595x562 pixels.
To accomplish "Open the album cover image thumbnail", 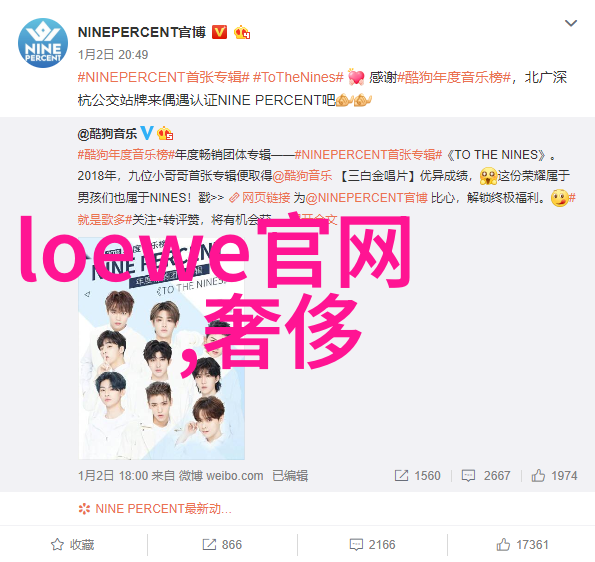I will click(x=162, y=348).
